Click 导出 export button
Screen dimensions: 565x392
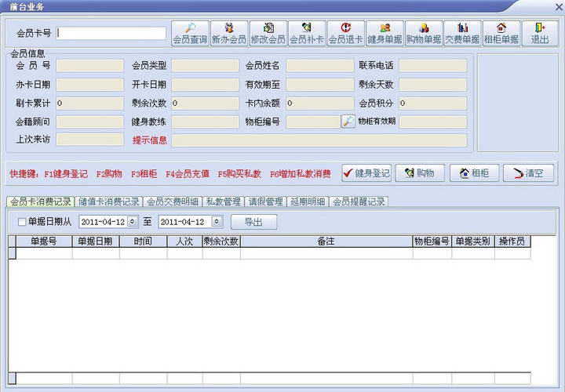pos(253,222)
